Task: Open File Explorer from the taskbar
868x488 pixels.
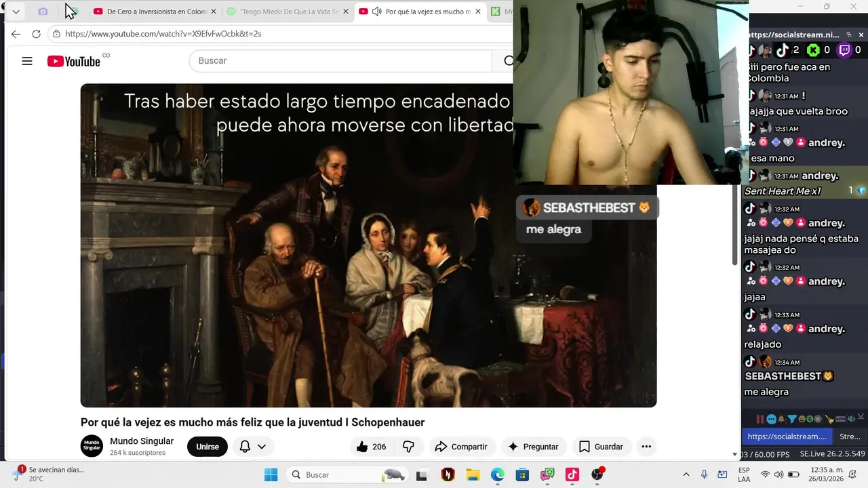Action: click(x=473, y=474)
